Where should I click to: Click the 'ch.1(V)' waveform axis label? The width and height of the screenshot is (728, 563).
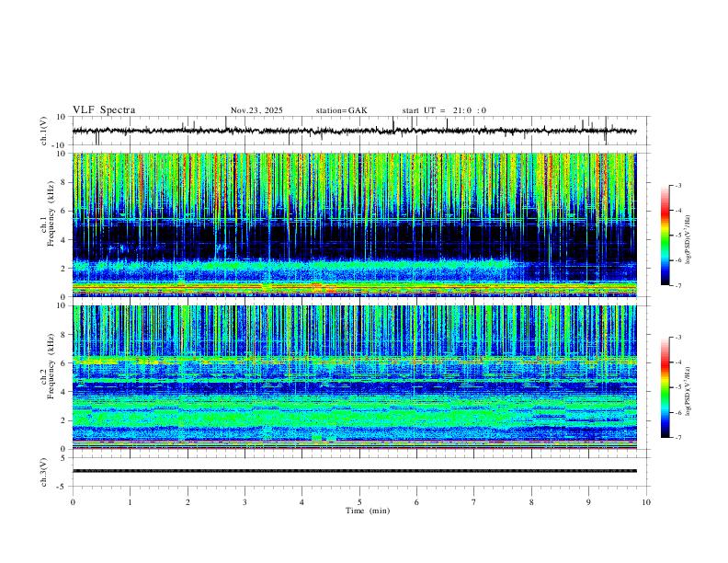[44, 131]
